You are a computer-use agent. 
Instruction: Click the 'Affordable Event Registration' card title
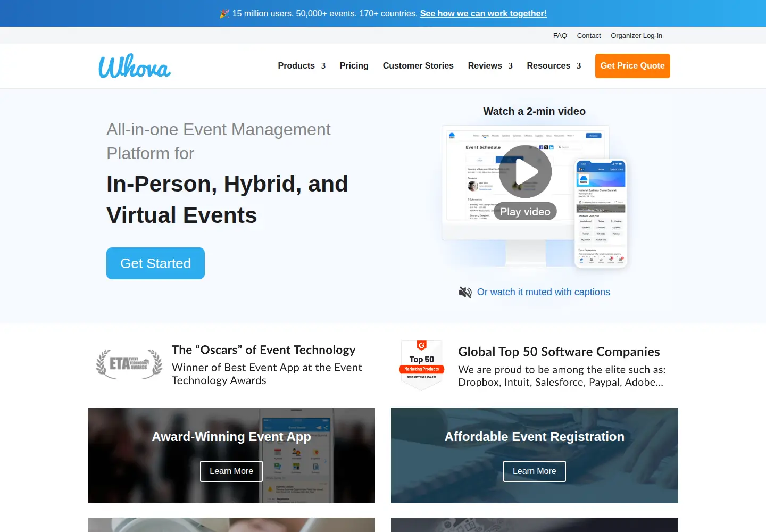tap(535, 437)
